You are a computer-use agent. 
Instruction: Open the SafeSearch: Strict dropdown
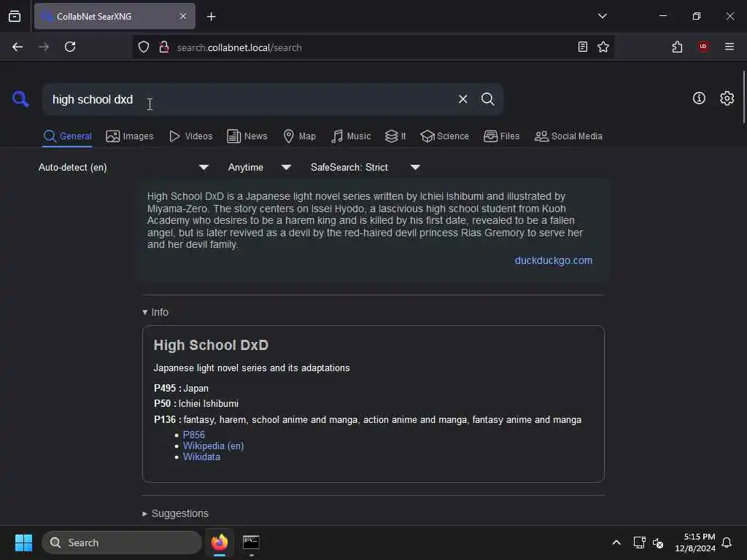[x=365, y=167]
